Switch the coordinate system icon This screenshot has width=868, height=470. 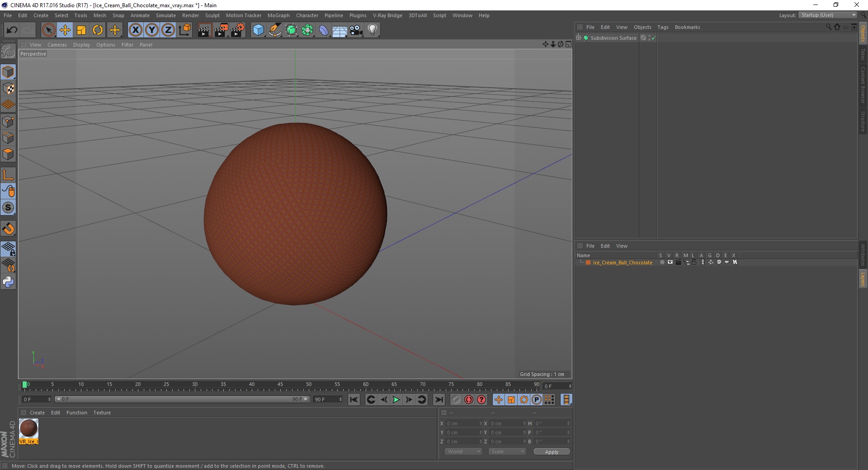pyautogui.click(x=184, y=30)
